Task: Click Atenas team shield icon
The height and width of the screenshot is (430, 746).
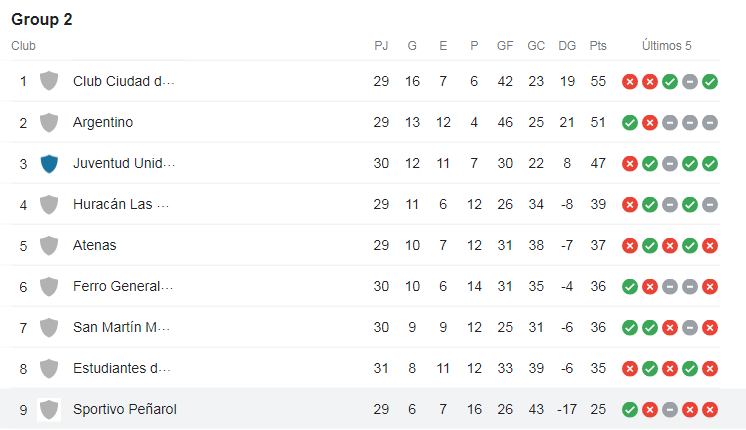Action: [49, 245]
